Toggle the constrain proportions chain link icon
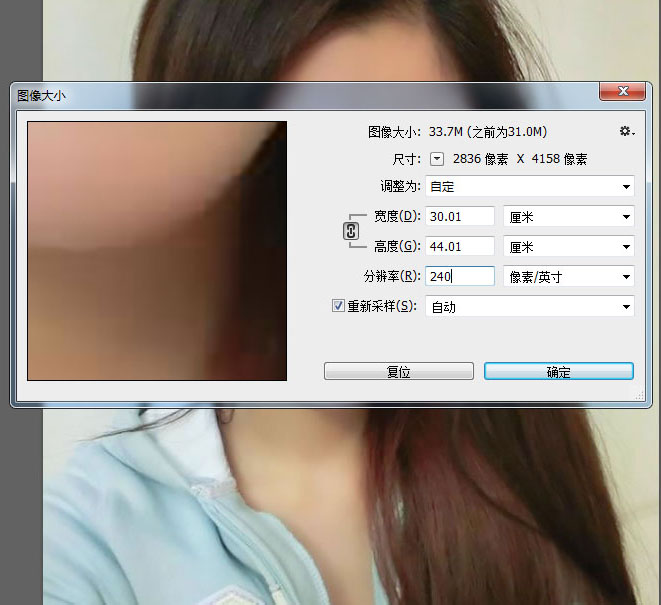The height and width of the screenshot is (605, 661). [x=351, y=231]
